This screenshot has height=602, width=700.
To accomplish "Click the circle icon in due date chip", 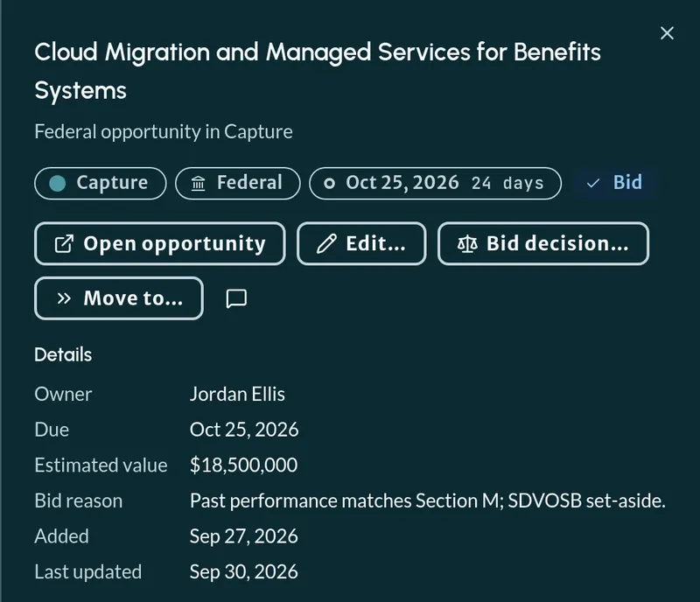I will (330, 183).
